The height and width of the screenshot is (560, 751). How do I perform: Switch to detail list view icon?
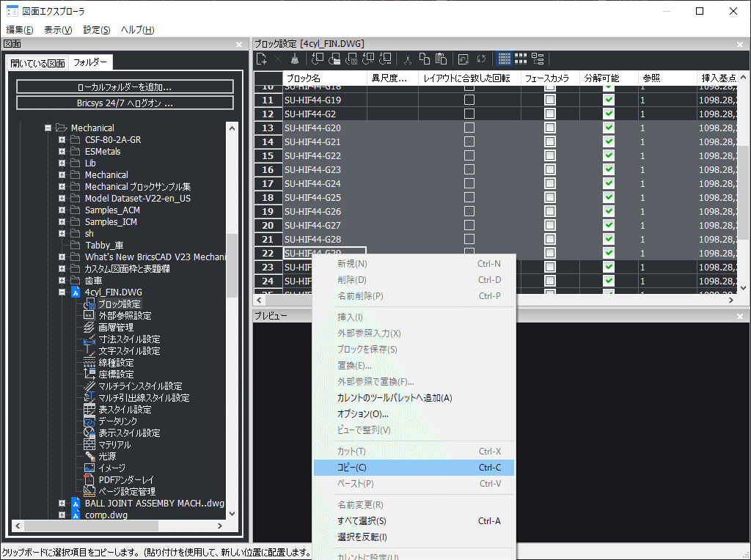tap(505, 59)
